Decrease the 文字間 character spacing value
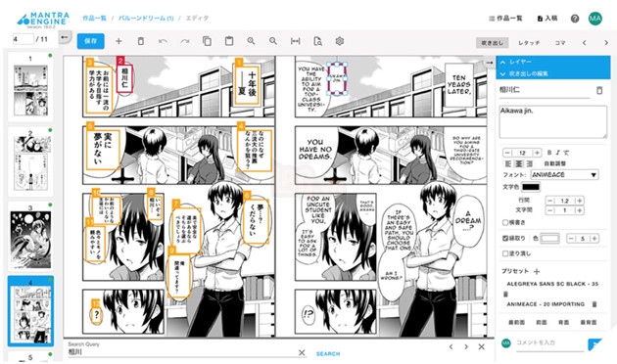 [x=549, y=210]
